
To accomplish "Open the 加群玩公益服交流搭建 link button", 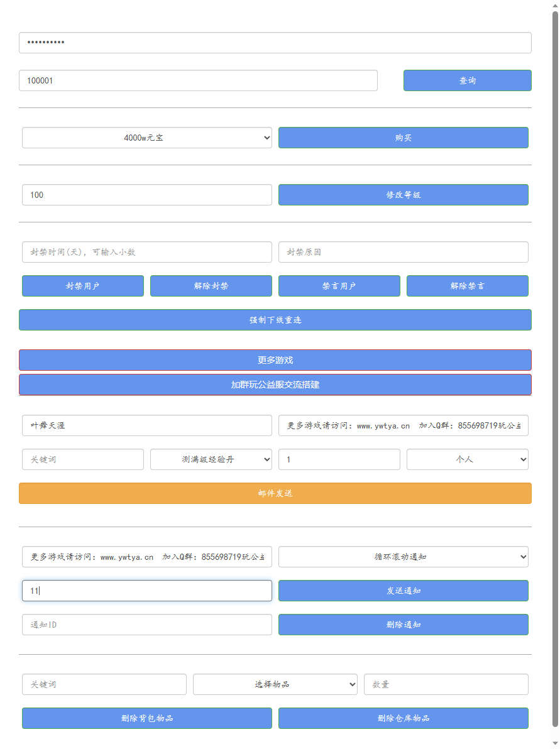I will point(275,385).
